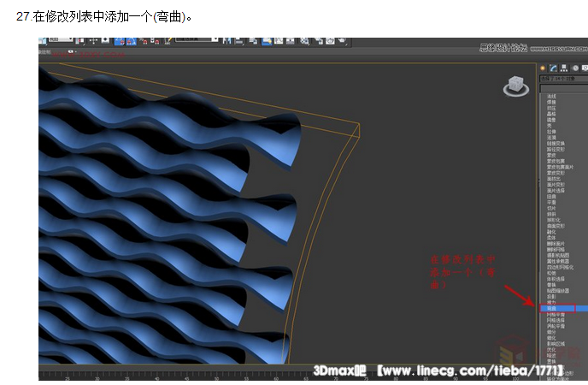Image resolution: width=588 pixels, height=385 pixels.
Task: Open Edit Named Selection Sets
Action: 168,40
